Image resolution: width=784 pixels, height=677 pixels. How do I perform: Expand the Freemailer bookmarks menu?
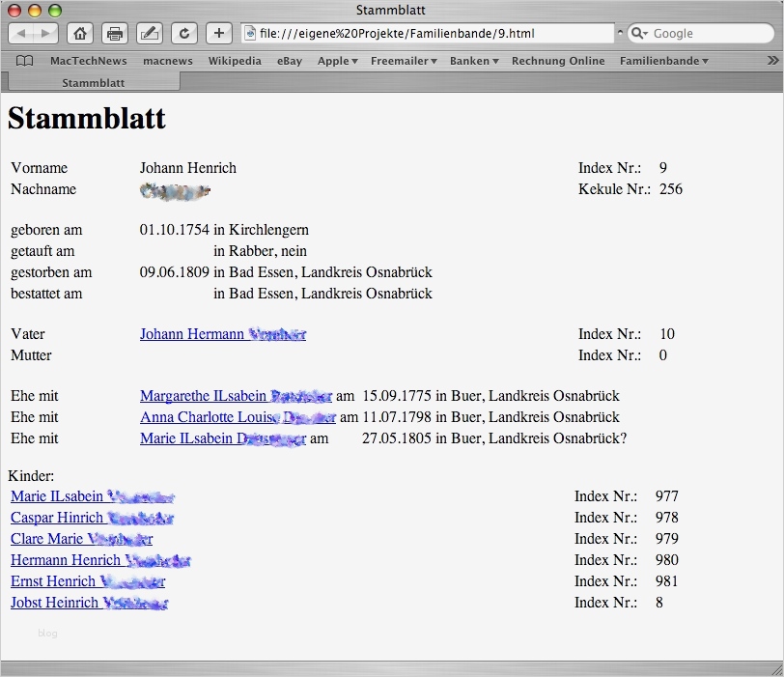pos(404,61)
